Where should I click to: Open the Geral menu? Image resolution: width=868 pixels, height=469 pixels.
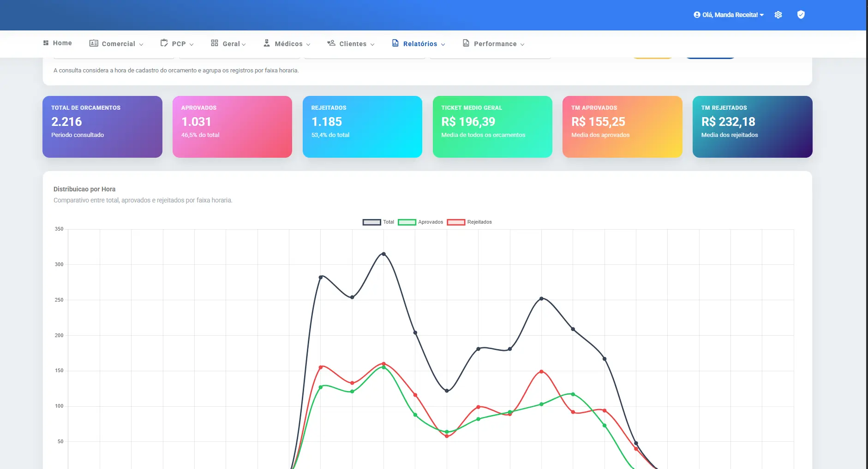228,43
